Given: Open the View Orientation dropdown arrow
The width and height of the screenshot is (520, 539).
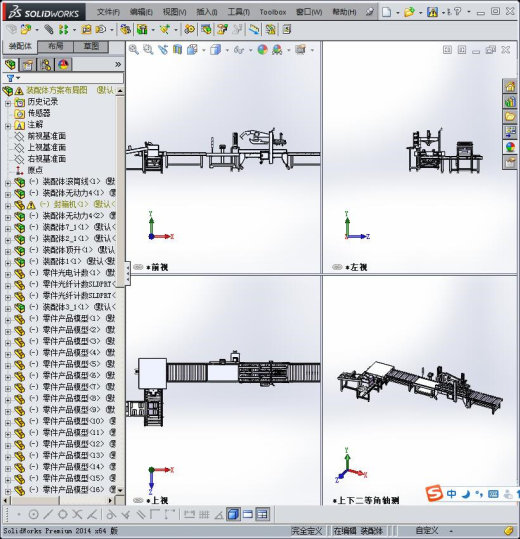Looking at the screenshot, I should pyautogui.click(x=203, y=50).
